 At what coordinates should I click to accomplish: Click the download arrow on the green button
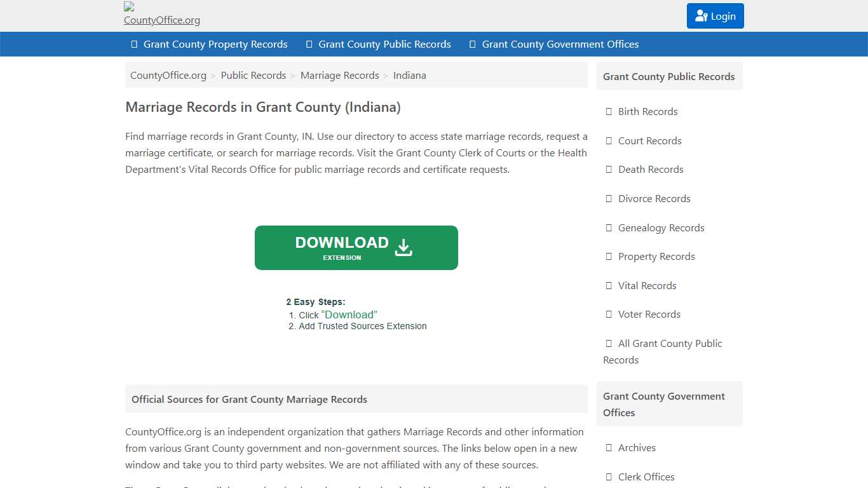point(403,247)
